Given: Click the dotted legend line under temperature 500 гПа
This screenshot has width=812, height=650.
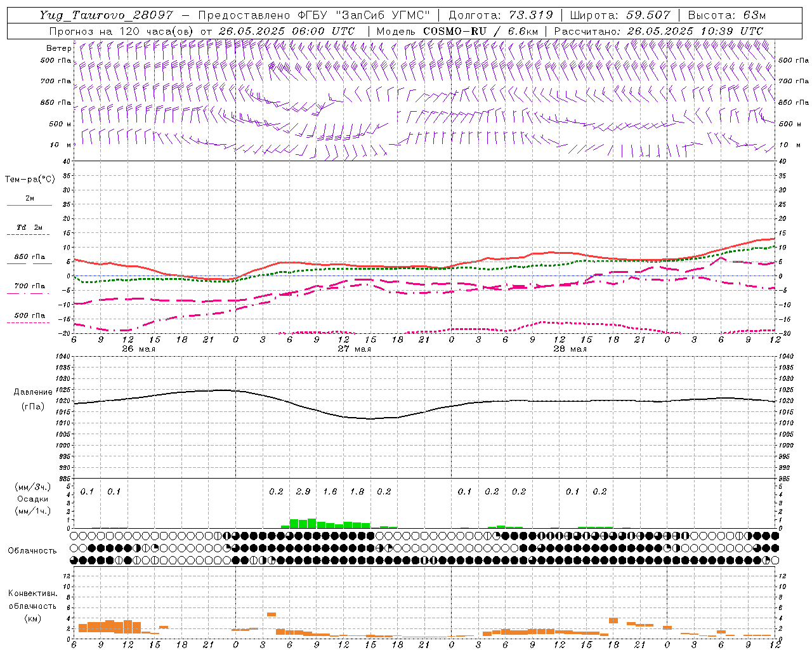Looking at the screenshot, I should point(28,323).
